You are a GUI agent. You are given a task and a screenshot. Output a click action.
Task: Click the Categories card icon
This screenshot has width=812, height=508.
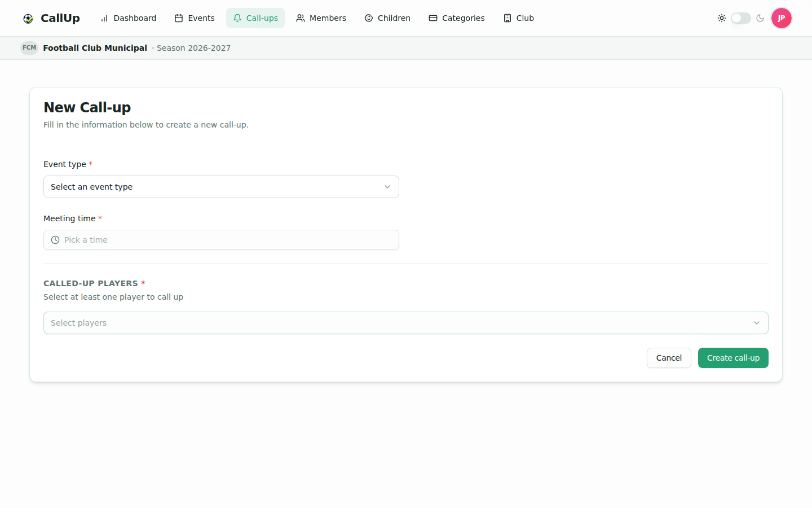(433, 18)
